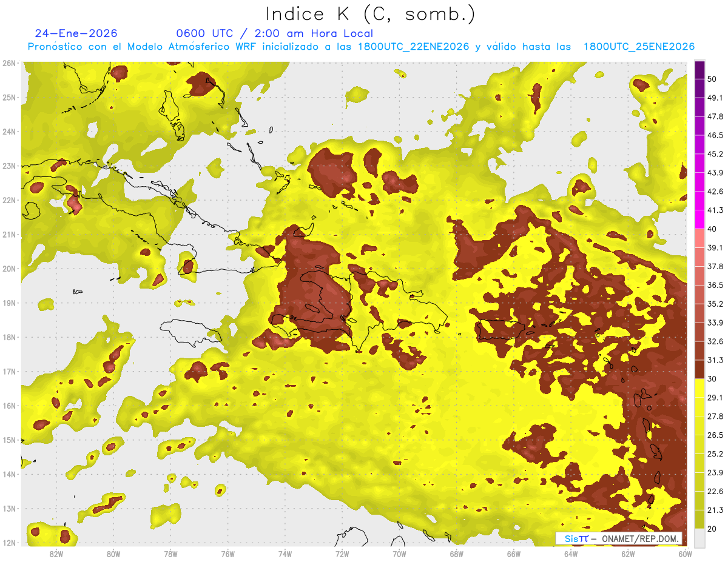Click the colorbar value '27.8'
The image size is (728, 562).
[x=715, y=416]
